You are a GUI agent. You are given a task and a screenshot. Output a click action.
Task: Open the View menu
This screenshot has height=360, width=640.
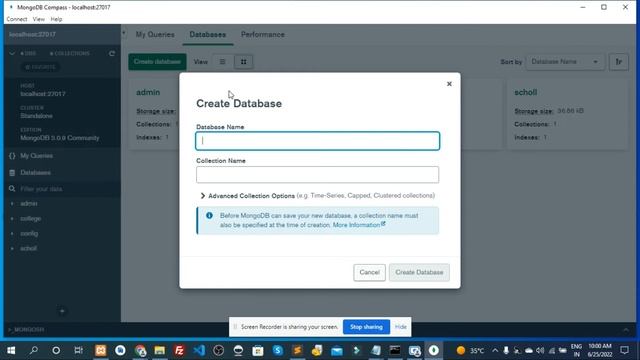pyautogui.click(x=39, y=19)
